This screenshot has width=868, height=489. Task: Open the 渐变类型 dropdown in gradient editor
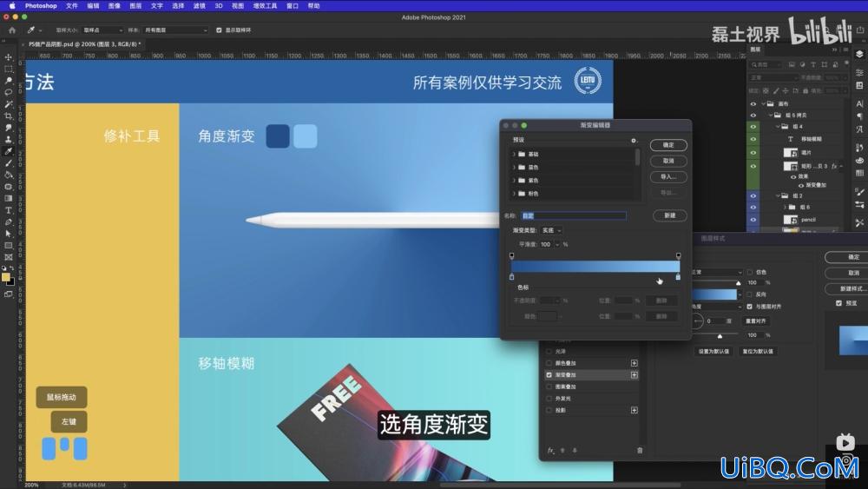tap(551, 230)
